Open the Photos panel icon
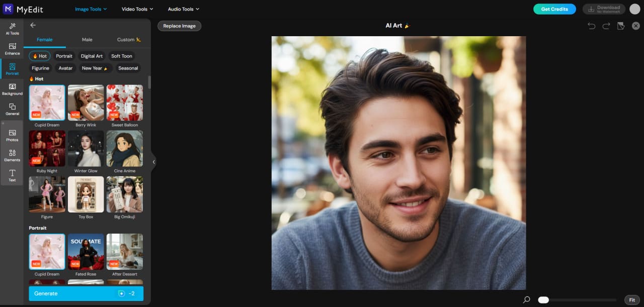This screenshot has height=307, width=644. [12, 135]
